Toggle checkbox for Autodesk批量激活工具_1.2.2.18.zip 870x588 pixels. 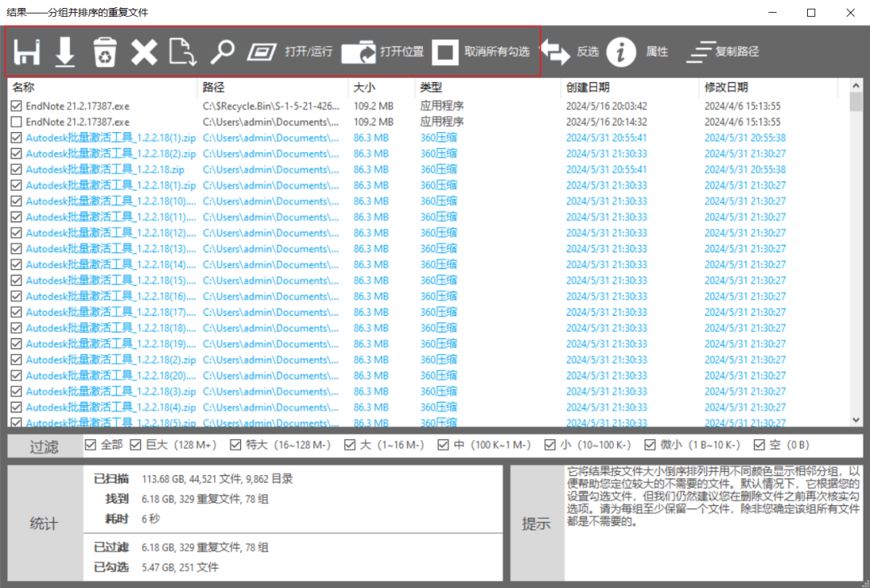pos(16,169)
